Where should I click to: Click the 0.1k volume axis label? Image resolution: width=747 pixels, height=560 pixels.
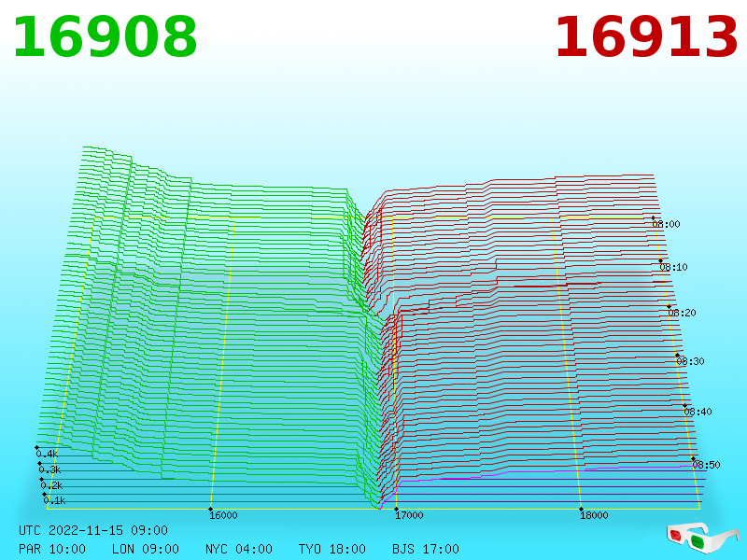coord(54,500)
